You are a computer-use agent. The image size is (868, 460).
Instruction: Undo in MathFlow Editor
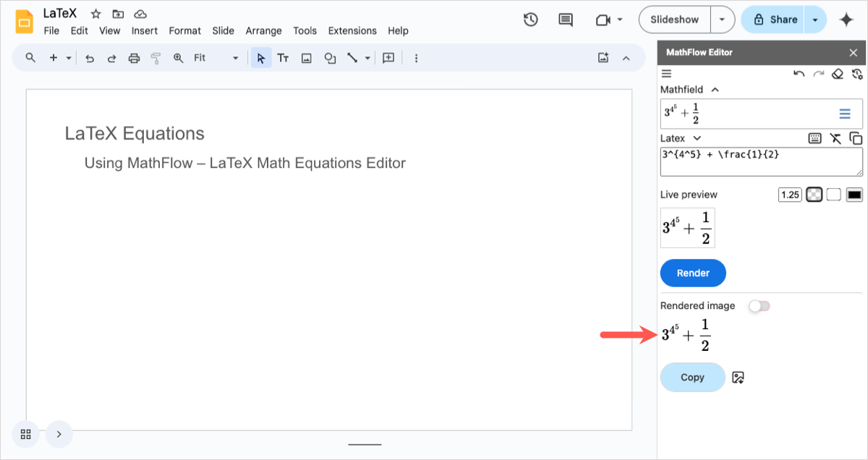tap(799, 74)
